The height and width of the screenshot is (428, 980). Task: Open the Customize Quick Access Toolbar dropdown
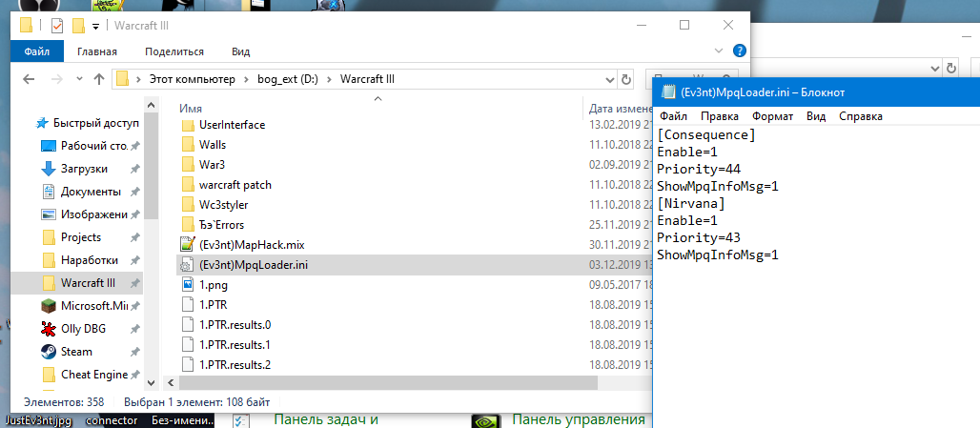pyautogui.click(x=95, y=27)
